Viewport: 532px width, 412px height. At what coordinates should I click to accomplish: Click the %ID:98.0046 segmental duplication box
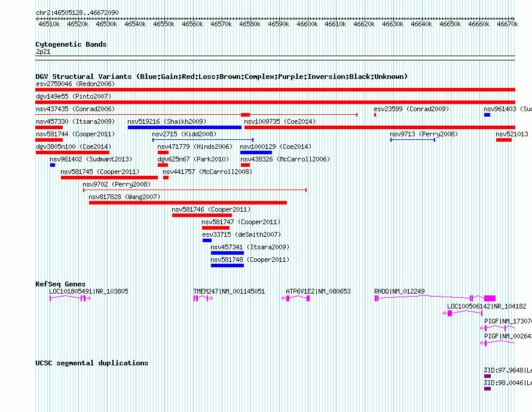coord(487,389)
